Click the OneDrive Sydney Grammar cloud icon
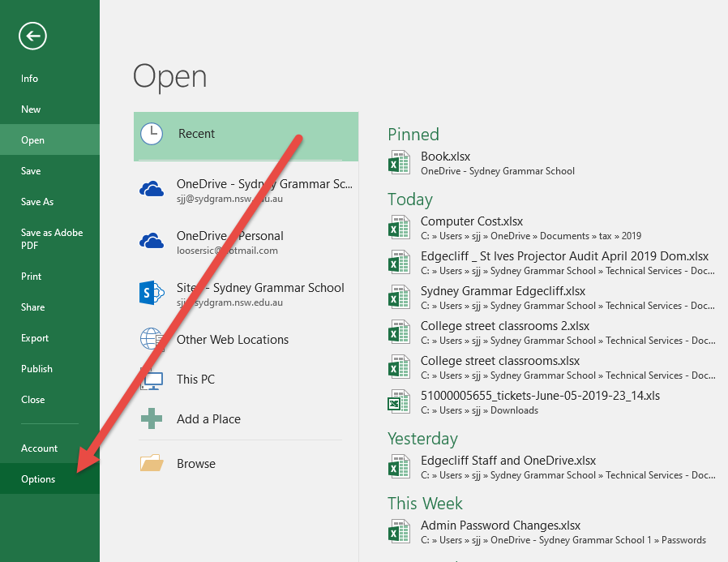The width and height of the screenshot is (728, 562). pyautogui.click(x=152, y=189)
